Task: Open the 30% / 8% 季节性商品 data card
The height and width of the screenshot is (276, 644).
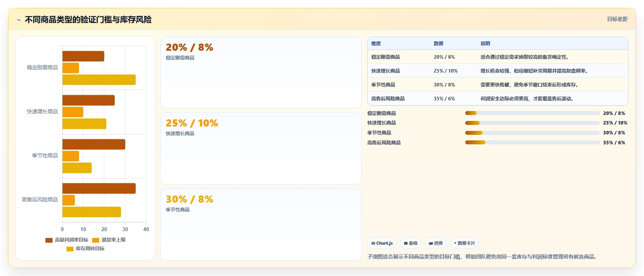Action: click(261, 224)
